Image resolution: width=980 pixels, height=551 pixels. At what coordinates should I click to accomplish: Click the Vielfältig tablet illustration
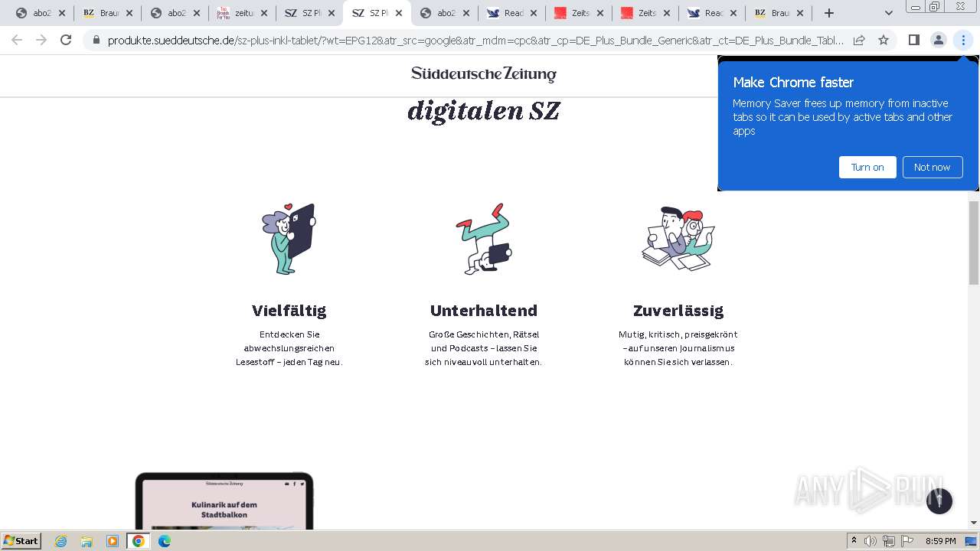pos(289,239)
